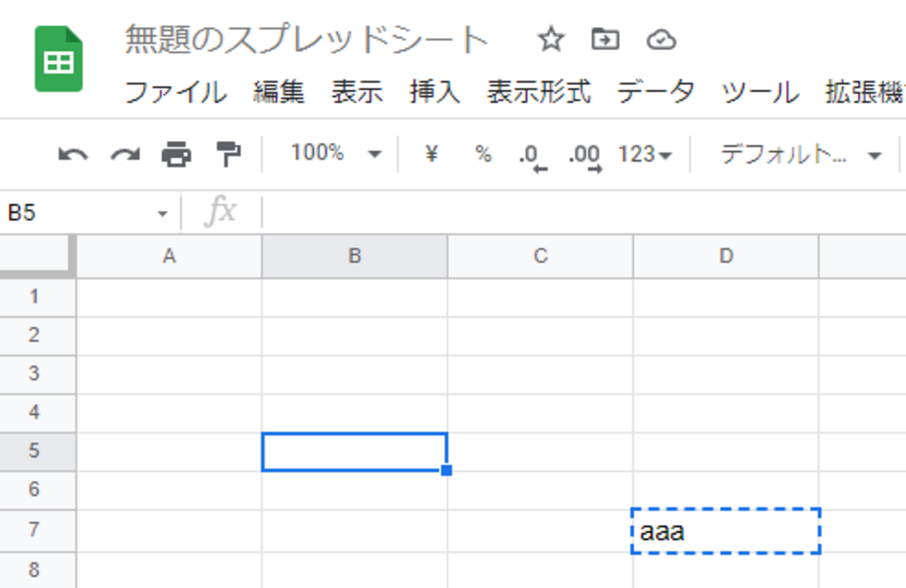Click the column C header

[540, 256]
